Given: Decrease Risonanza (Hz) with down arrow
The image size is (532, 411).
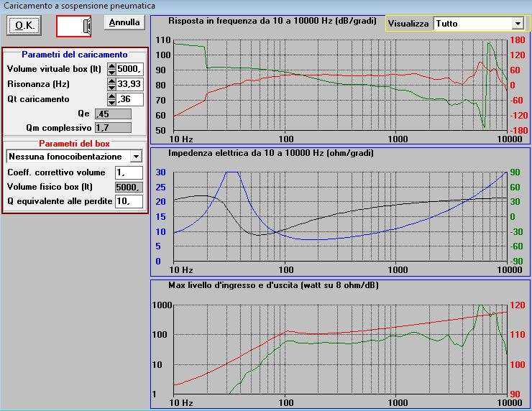Looking at the screenshot, I should click(x=111, y=88).
